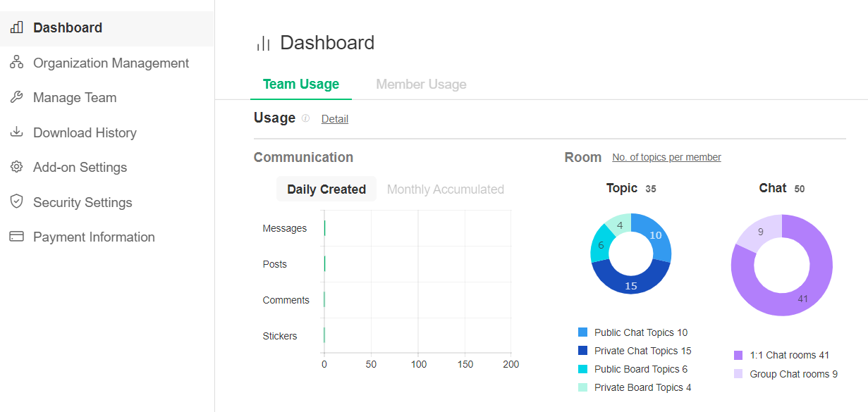Click the Public Chat Topics legend swatch
Image resolution: width=868 pixels, height=412 pixels.
click(x=582, y=332)
